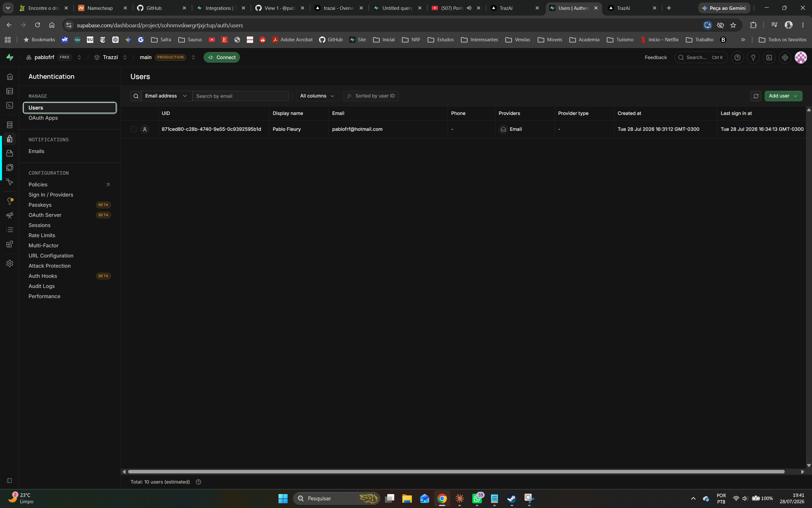The height and width of the screenshot is (508, 812).
Task: Expand the Add user dropdown arrow
Action: coord(796,96)
